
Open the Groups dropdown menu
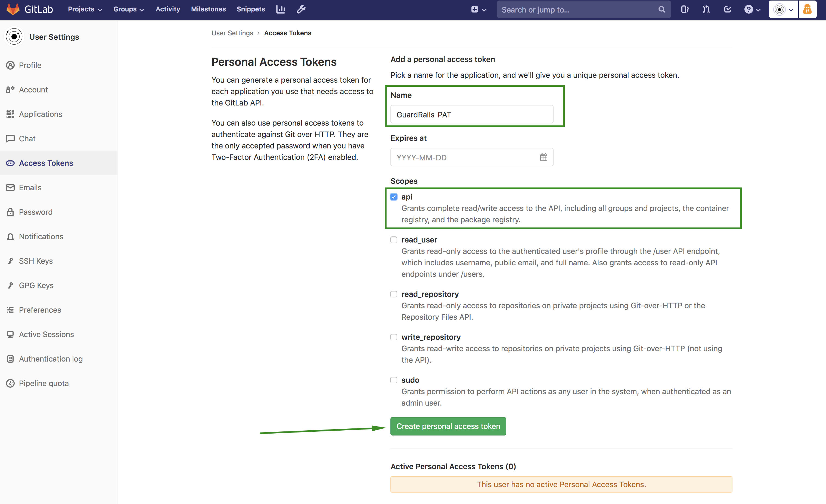click(x=128, y=9)
